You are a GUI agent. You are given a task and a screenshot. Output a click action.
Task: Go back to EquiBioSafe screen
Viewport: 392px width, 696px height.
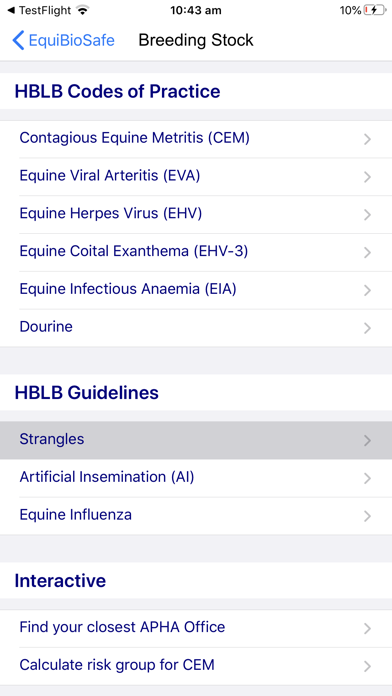click(x=63, y=40)
